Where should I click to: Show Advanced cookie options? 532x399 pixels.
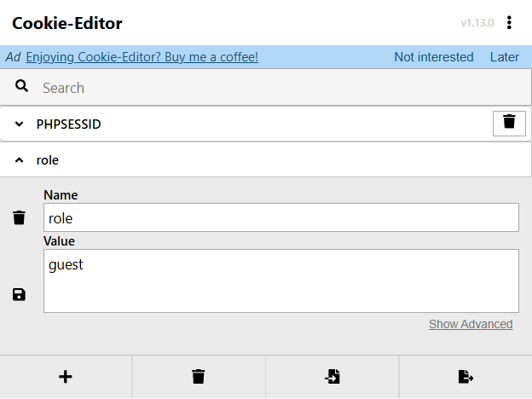click(x=471, y=324)
